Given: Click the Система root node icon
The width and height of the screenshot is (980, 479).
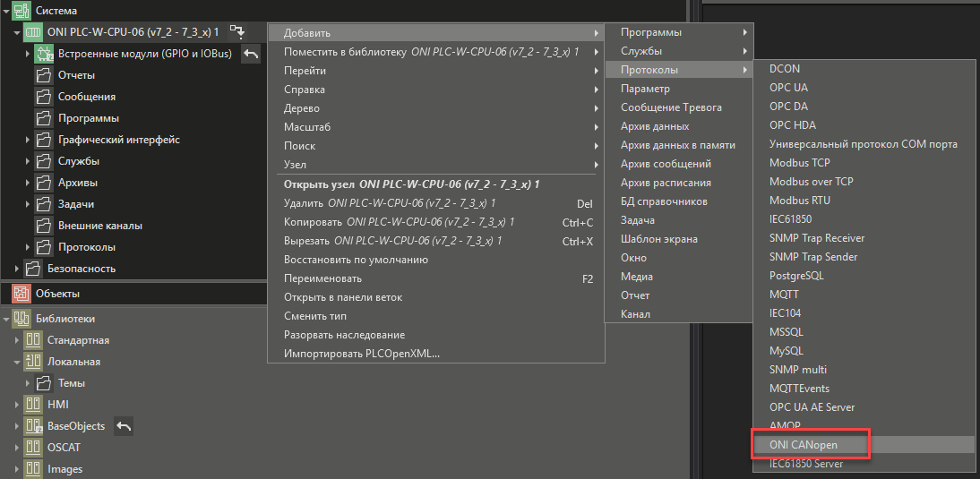Looking at the screenshot, I should point(21,11).
